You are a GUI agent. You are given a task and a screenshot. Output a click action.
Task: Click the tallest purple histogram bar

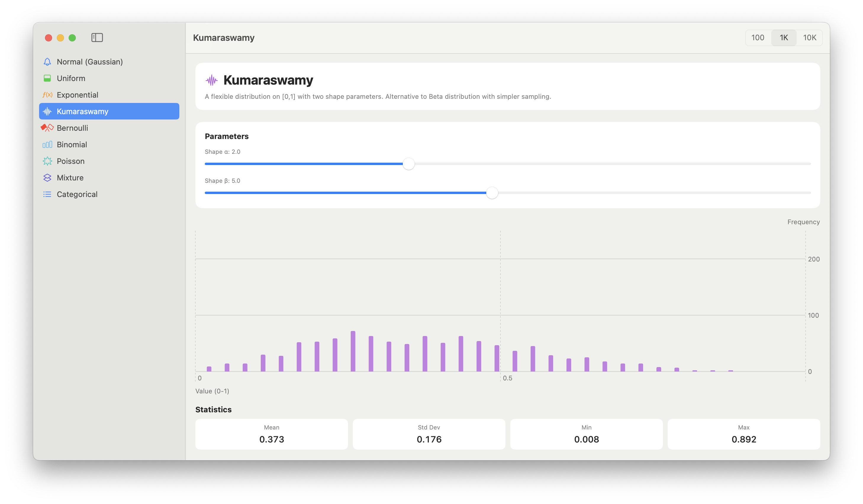[353, 351]
